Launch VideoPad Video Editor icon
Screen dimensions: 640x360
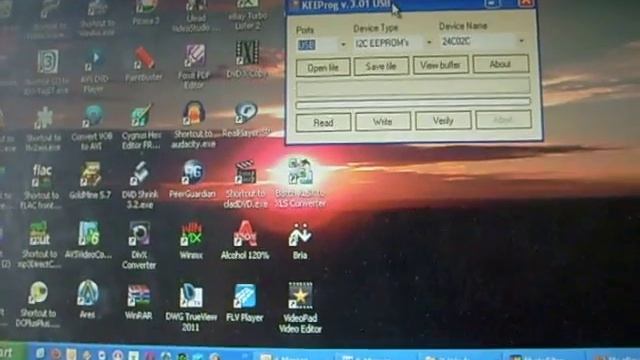300,307
